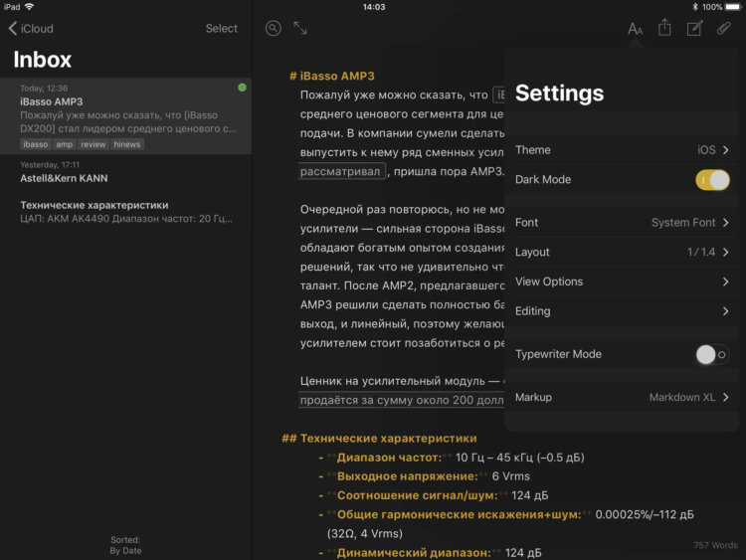Tap the Динамический диапазон line
Viewport: 746px width, 560px height.
pos(430,553)
